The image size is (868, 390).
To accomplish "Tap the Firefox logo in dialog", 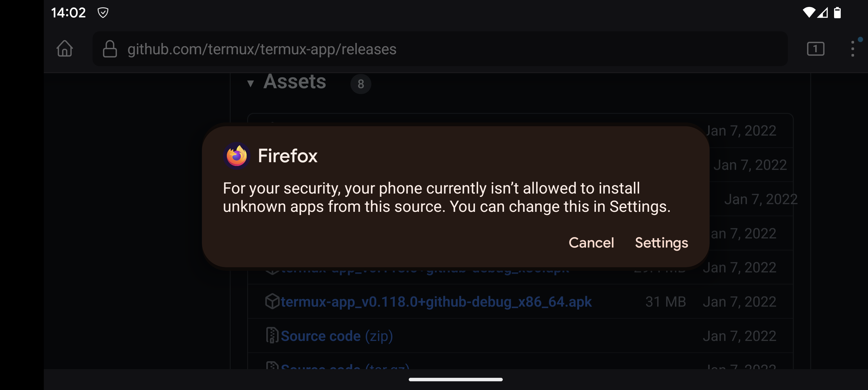I will [x=236, y=156].
